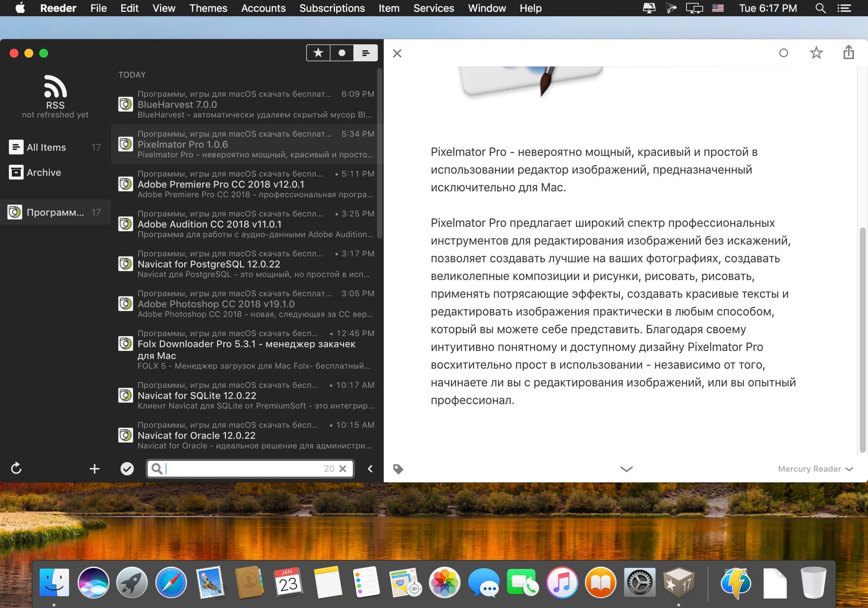This screenshot has width=868, height=608.
Task: Open Adobe Premiere Pro CC 2018 article
Action: (x=247, y=184)
